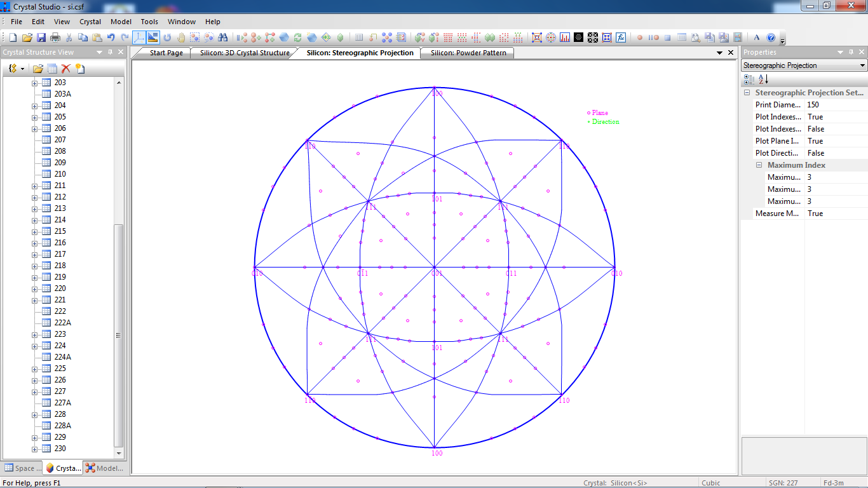Sort properties alphabetically with the A-Z icon

coord(763,79)
